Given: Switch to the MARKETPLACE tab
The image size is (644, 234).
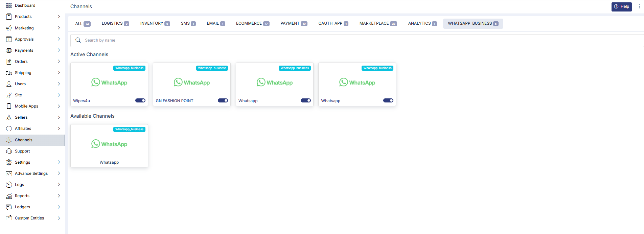Looking at the screenshot, I should click(378, 24).
